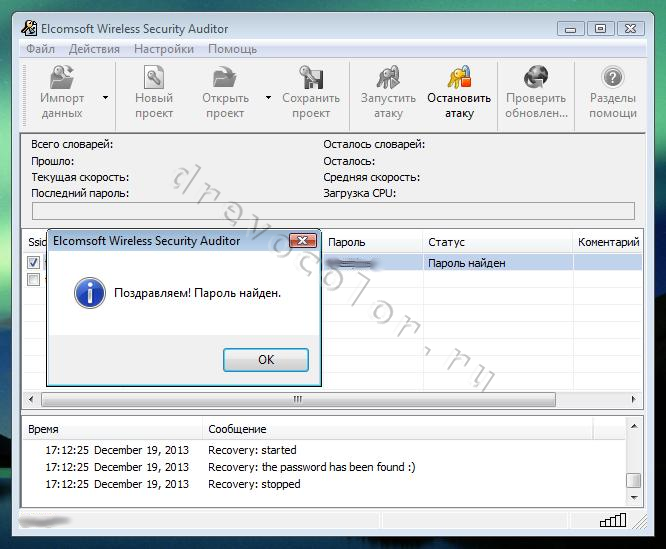666x549 pixels.
Task: Click the signal strength icon in status bar
Action: click(613, 520)
